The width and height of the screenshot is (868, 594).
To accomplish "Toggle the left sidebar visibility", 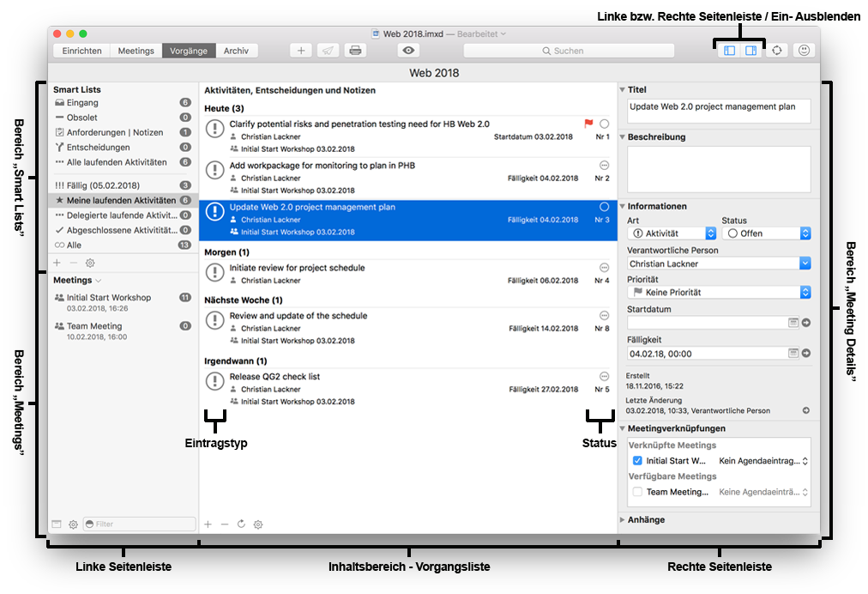I will point(729,51).
